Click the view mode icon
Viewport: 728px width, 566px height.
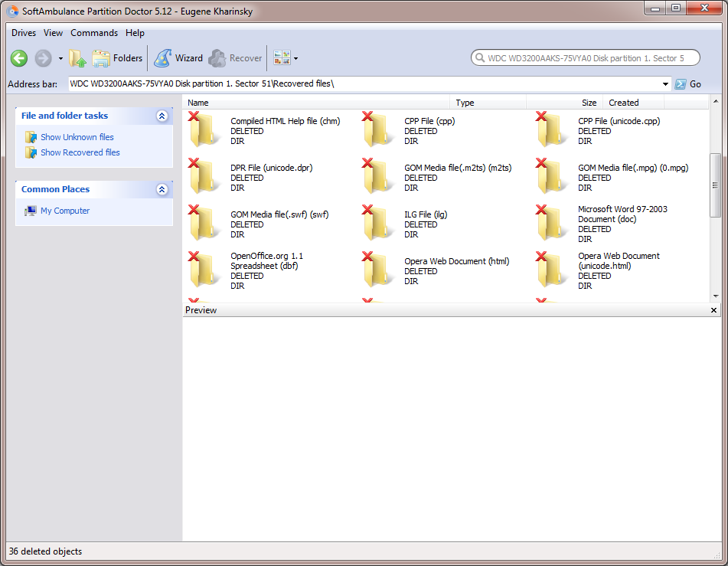click(x=282, y=58)
